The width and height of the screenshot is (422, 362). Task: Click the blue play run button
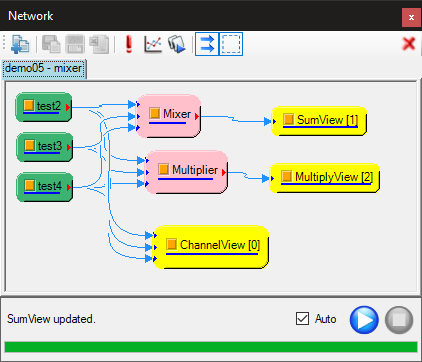pos(364,320)
